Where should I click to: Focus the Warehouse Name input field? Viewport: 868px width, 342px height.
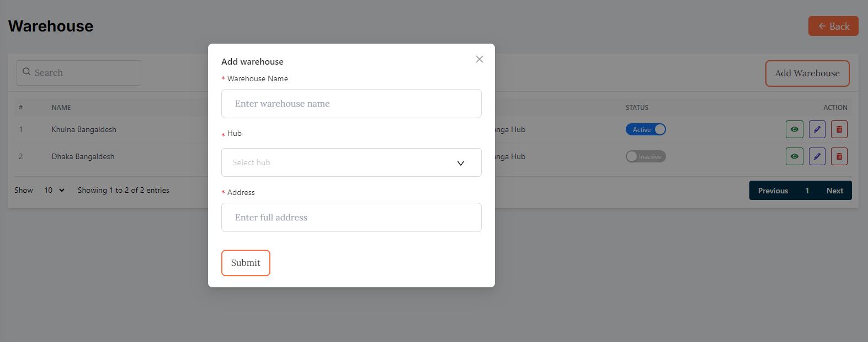point(351,103)
